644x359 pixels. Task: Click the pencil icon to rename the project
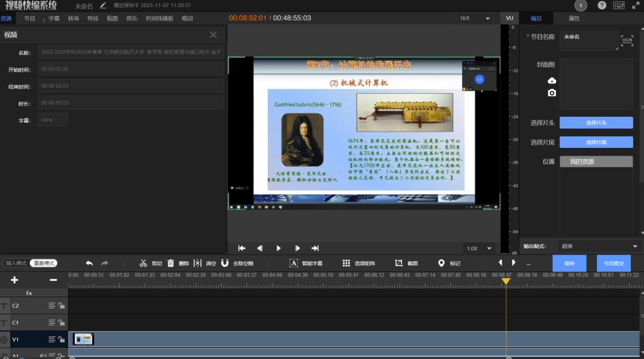tap(103, 5)
